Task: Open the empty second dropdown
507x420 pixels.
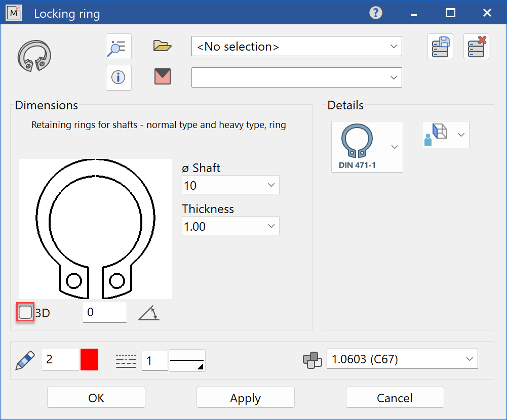Action: [296, 77]
